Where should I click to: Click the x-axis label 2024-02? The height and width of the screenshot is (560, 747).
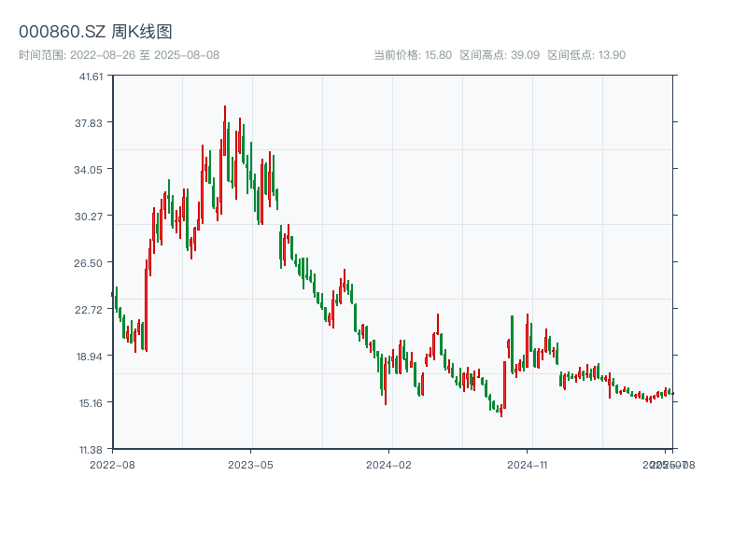coord(388,465)
